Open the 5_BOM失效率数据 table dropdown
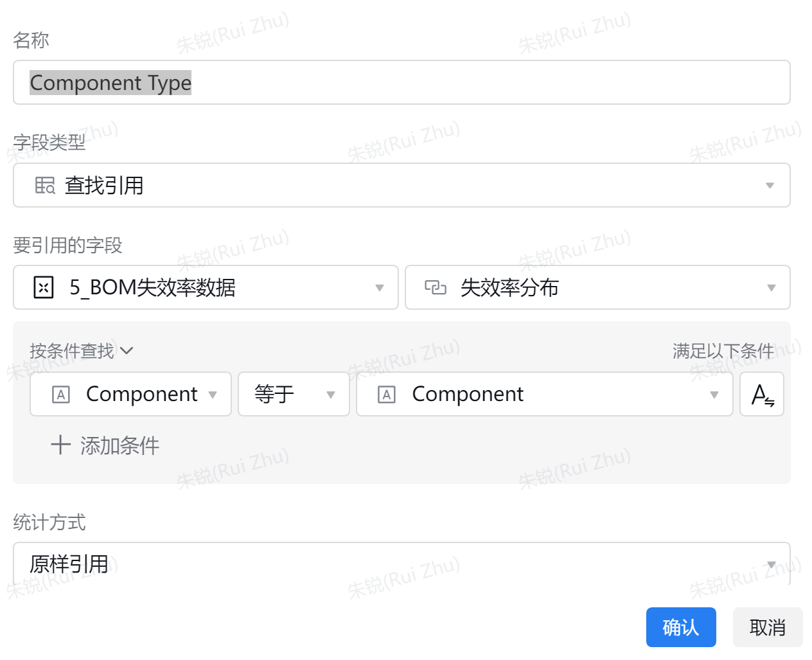 coord(379,287)
